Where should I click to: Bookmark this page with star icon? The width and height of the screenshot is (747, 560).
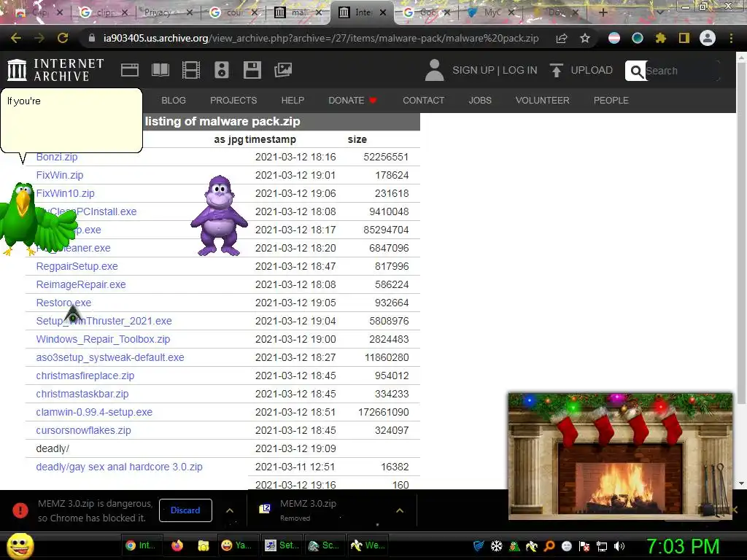click(x=585, y=38)
